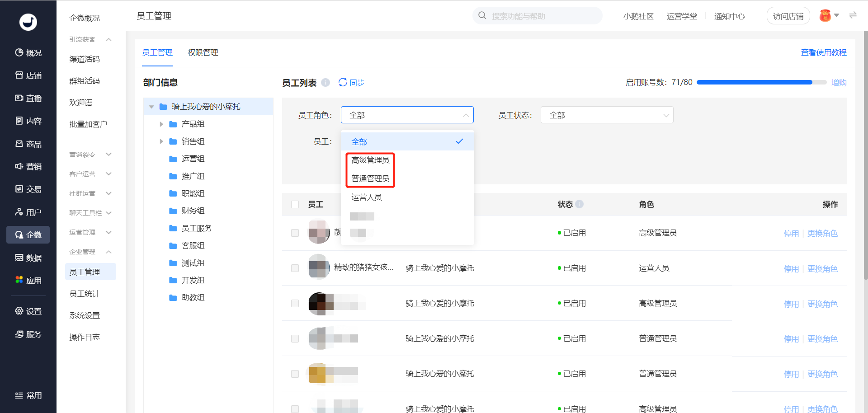Toggle the select-all checkbox in table header
This screenshot has height=413, width=868.
click(x=295, y=204)
